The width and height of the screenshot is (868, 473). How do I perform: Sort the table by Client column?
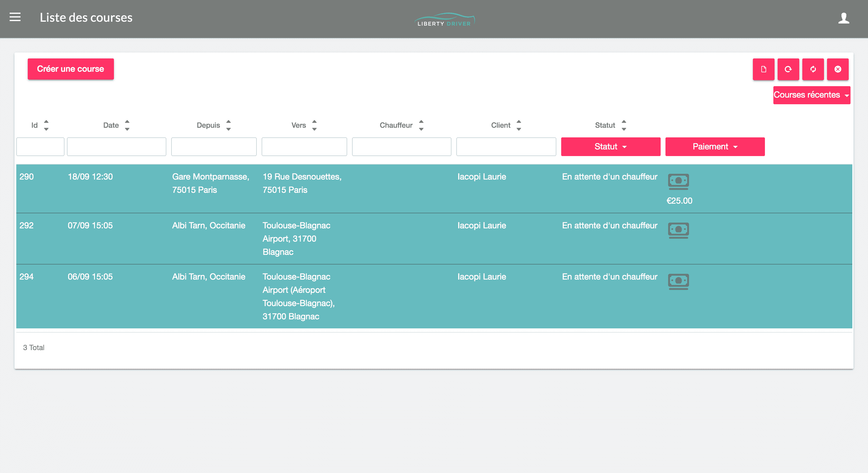pos(519,125)
